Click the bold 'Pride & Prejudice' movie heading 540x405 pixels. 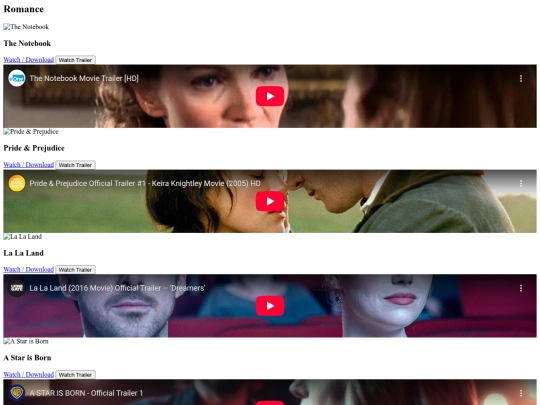coord(34,148)
